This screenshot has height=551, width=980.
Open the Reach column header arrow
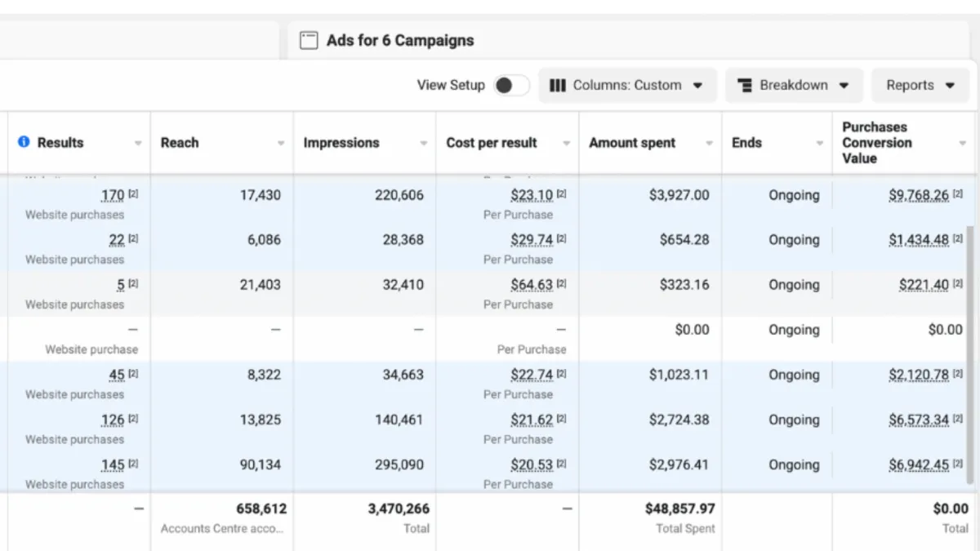[281, 144]
